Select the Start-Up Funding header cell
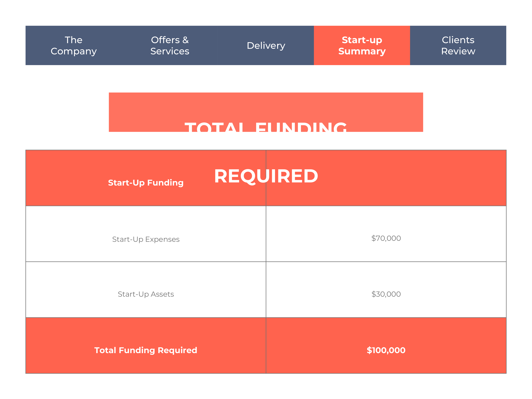532x399 pixels. pyautogui.click(x=146, y=178)
